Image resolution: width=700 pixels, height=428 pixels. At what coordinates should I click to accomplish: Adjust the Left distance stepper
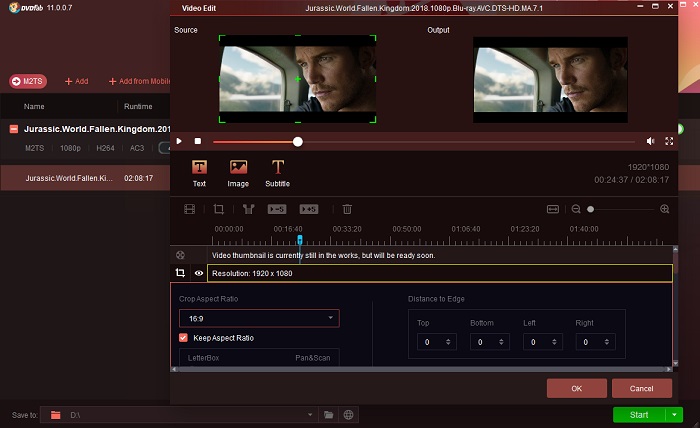[554, 342]
